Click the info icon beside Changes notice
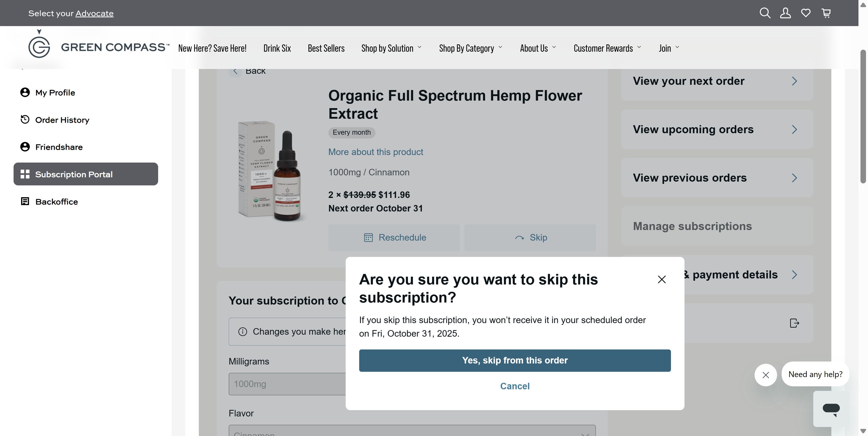Viewport: 868px width, 436px height. click(243, 332)
